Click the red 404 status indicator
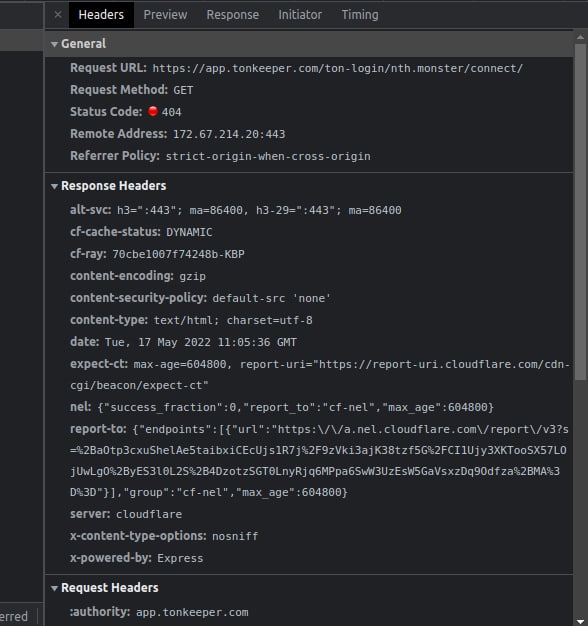The height and width of the screenshot is (626, 588). (x=153, y=111)
